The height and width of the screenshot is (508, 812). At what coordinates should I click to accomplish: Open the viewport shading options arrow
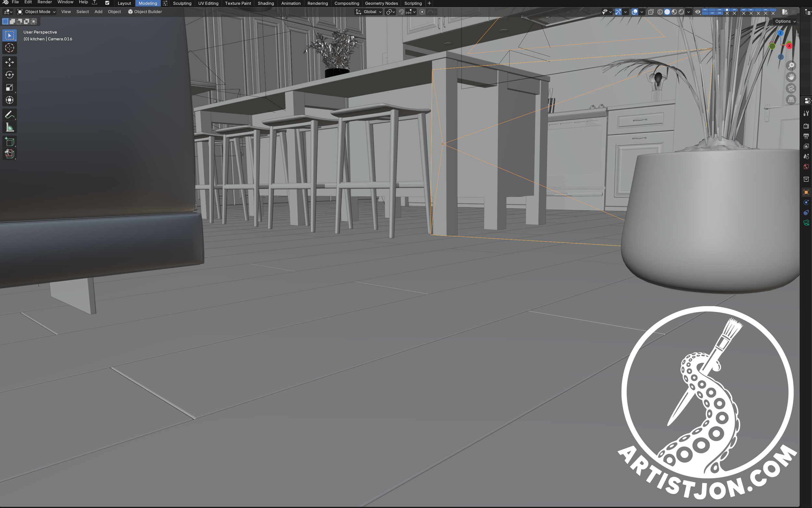click(x=689, y=12)
